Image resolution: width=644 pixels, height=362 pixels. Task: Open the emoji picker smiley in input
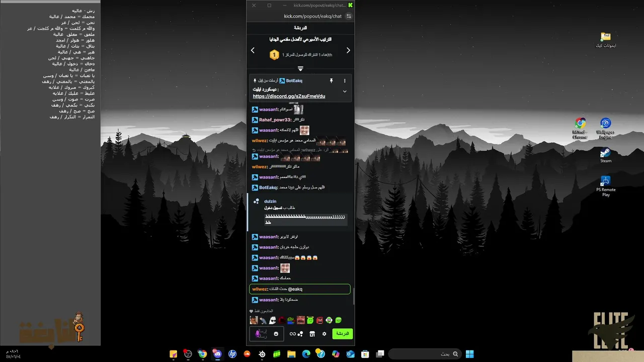[276, 334]
